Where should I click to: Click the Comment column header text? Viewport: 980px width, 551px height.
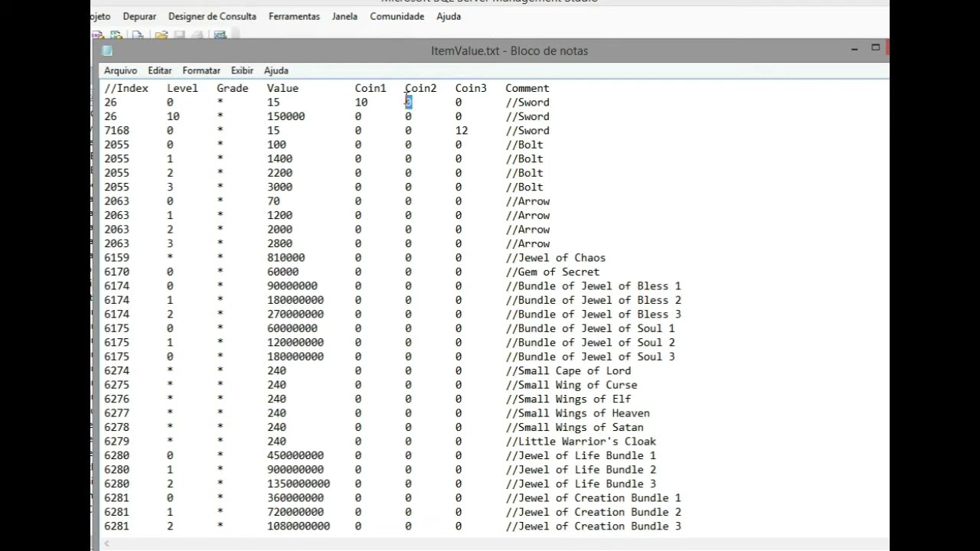pyautogui.click(x=528, y=88)
